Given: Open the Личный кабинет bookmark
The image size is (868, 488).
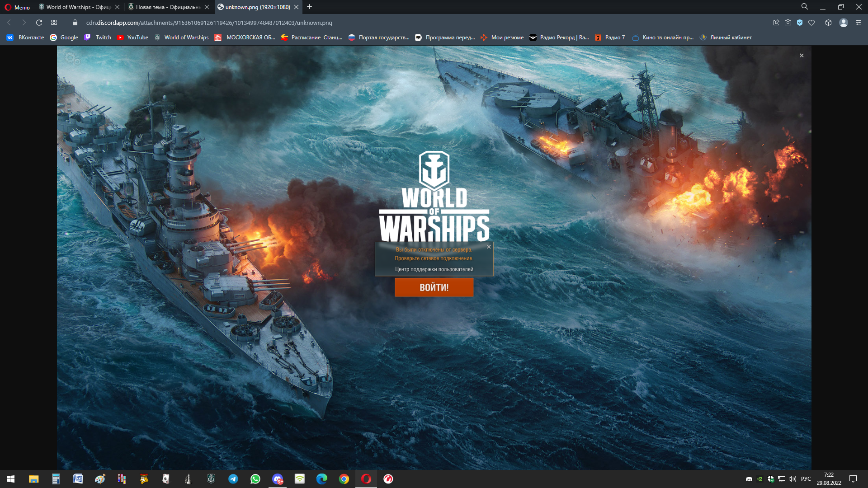Looking at the screenshot, I should point(726,38).
